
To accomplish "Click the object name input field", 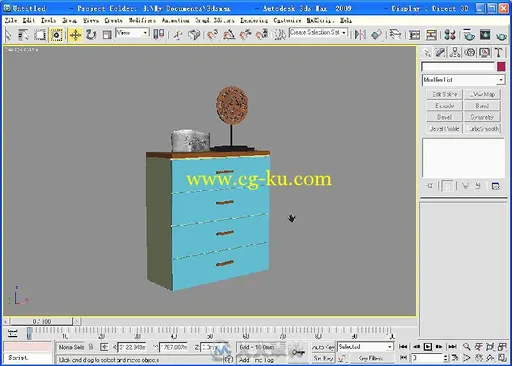I will point(458,67).
